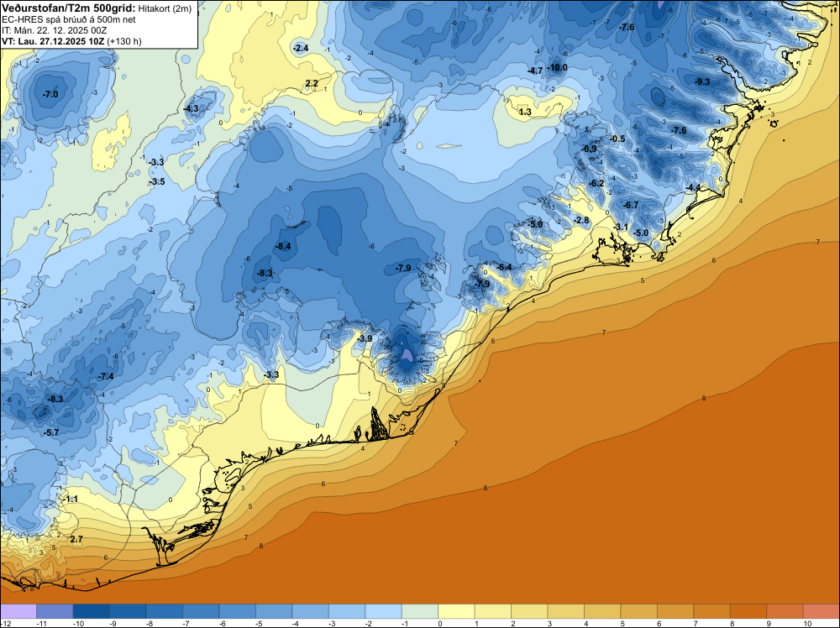Select the legend swatch between 4 and 5

click(602, 611)
